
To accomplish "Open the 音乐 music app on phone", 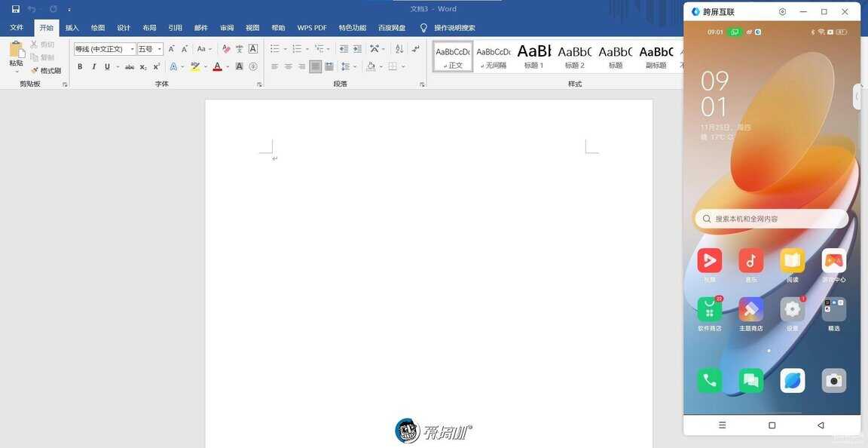I will click(750, 261).
